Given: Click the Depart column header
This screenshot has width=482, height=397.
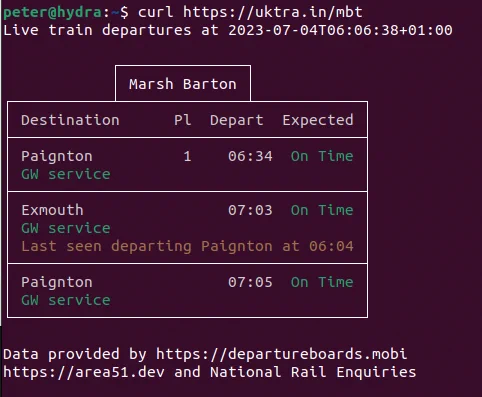Looking at the screenshot, I should (x=237, y=120).
